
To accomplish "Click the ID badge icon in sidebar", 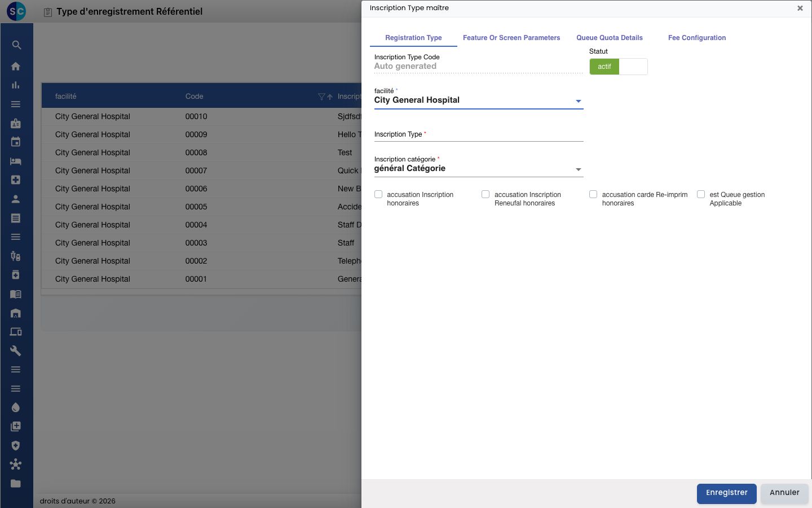I will pyautogui.click(x=16, y=123).
